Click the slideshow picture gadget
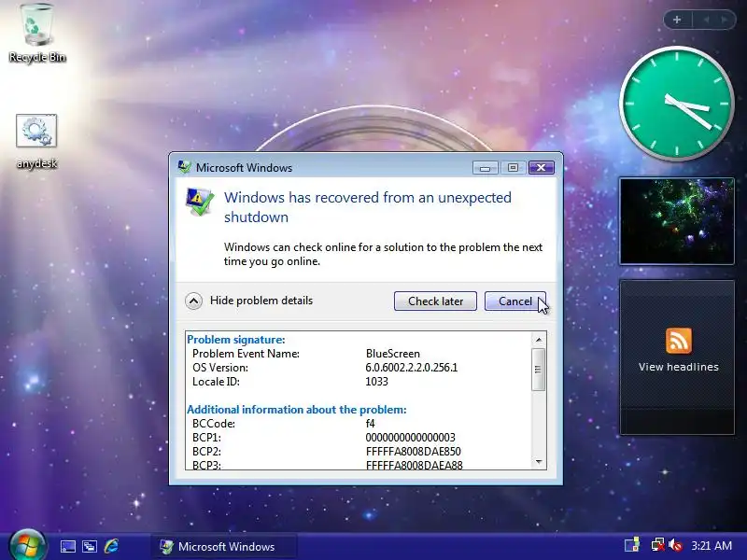 676,221
